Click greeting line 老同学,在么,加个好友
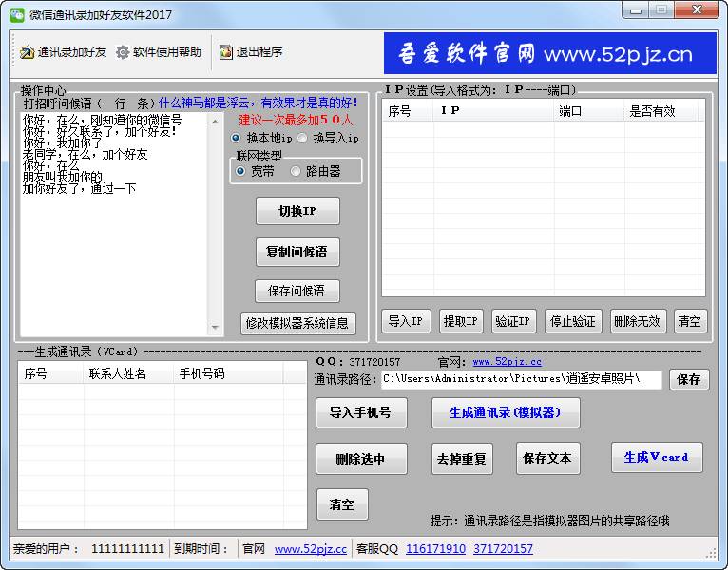The image size is (728, 570). pyautogui.click(x=85, y=155)
